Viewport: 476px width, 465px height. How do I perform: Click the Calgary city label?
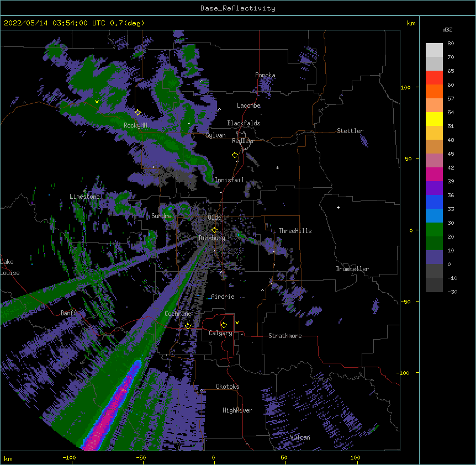tap(220, 333)
